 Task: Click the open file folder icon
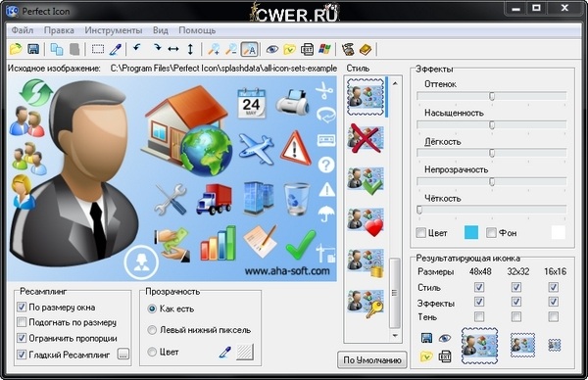pos(16,49)
